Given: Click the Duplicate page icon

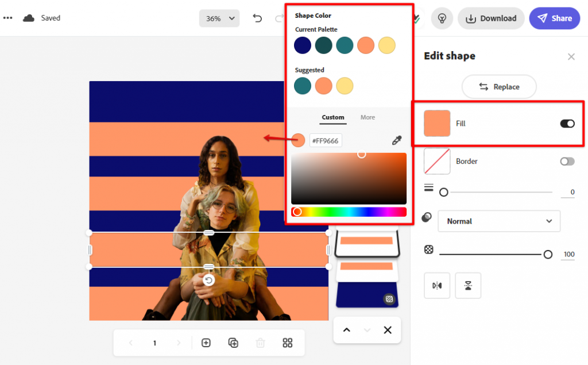Looking at the screenshot, I should point(233,343).
